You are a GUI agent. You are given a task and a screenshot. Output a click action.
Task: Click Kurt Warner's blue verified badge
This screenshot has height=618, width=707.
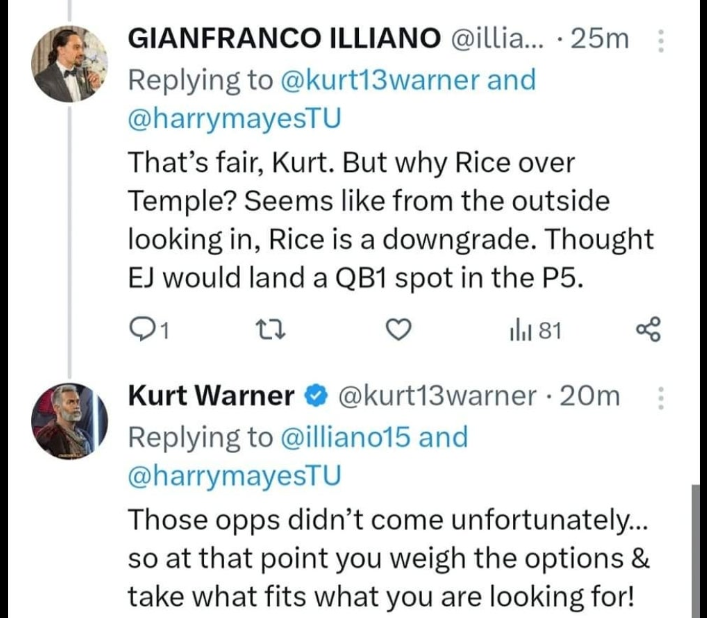tap(313, 397)
